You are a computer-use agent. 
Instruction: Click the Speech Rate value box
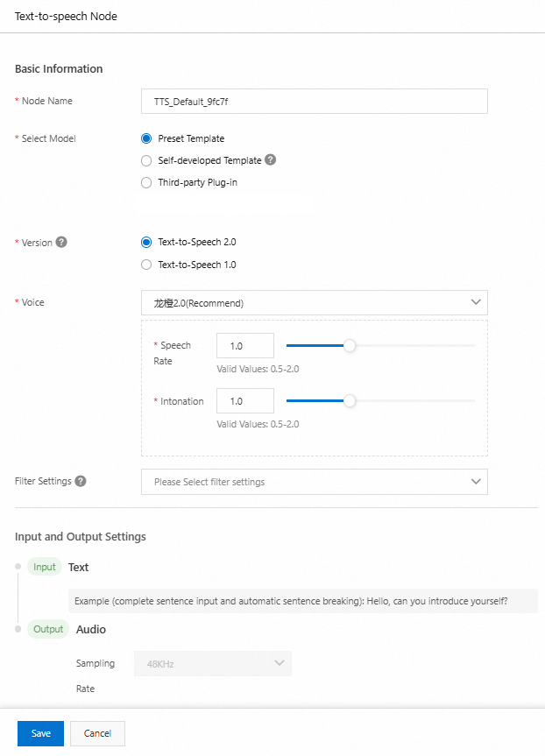click(245, 346)
